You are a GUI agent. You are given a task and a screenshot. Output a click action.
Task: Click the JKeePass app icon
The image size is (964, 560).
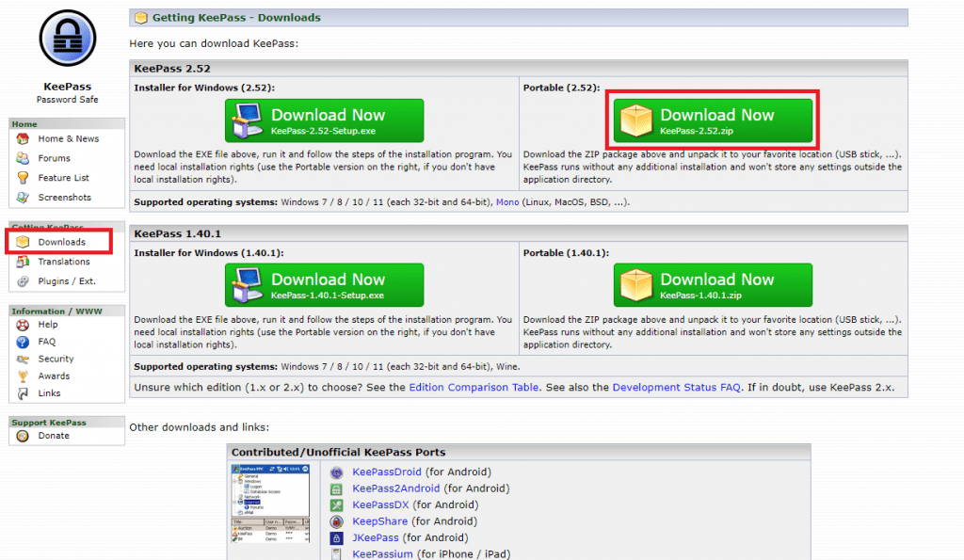(337, 538)
